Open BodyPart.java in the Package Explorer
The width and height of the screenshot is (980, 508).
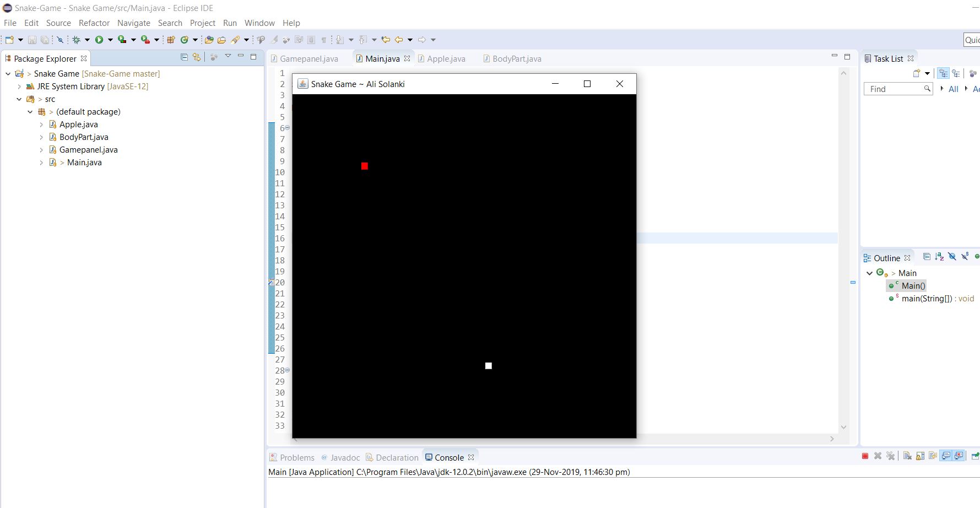pyautogui.click(x=84, y=137)
